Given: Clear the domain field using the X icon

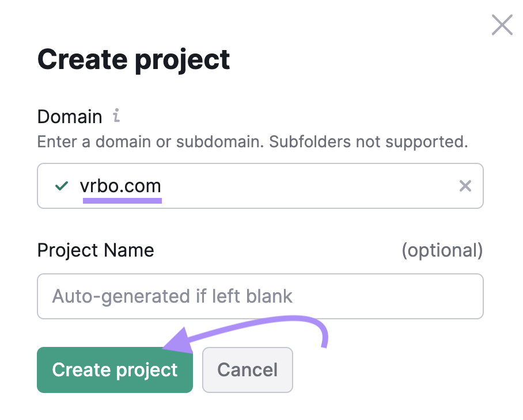Looking at the screenshot, I should 465,186.
